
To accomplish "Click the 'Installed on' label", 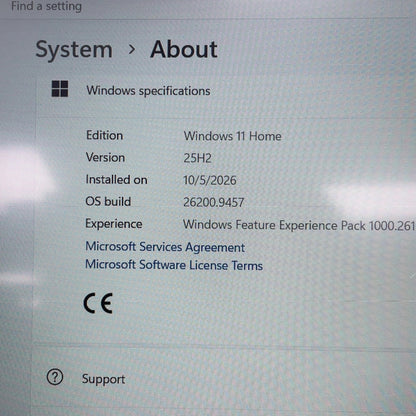I will click(116, 180).
